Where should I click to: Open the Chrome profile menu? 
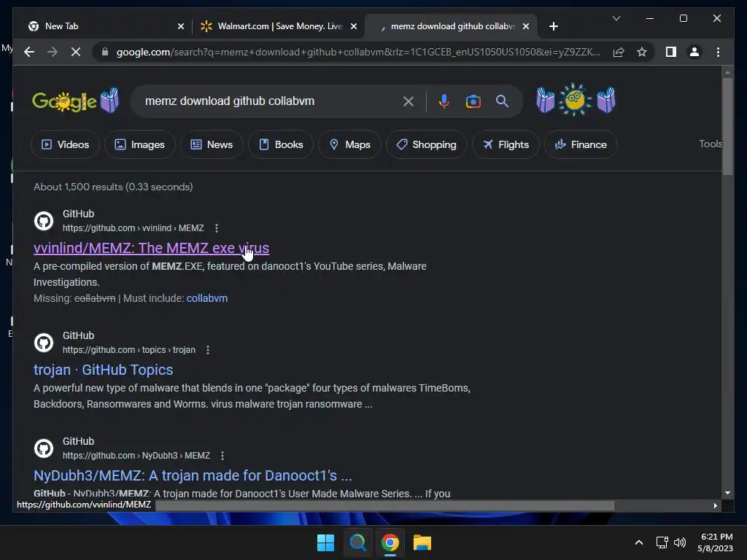tap(694, 52)
